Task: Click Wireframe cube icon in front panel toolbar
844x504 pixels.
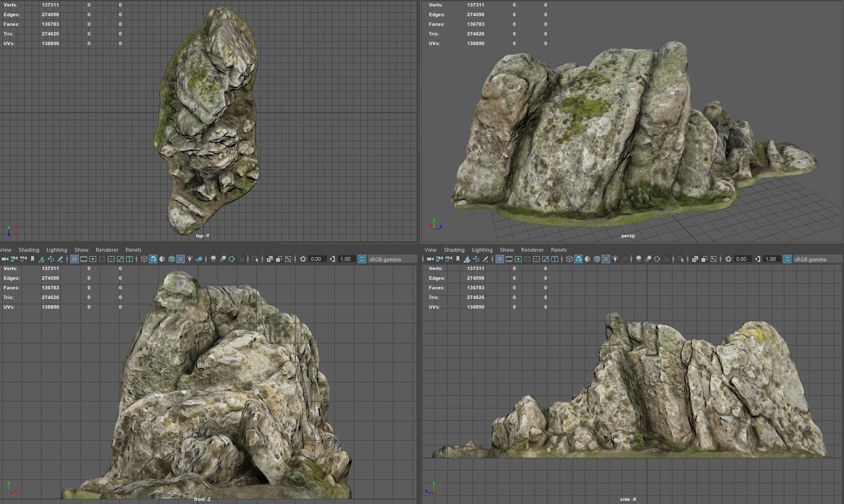Action: pos(144,259)
